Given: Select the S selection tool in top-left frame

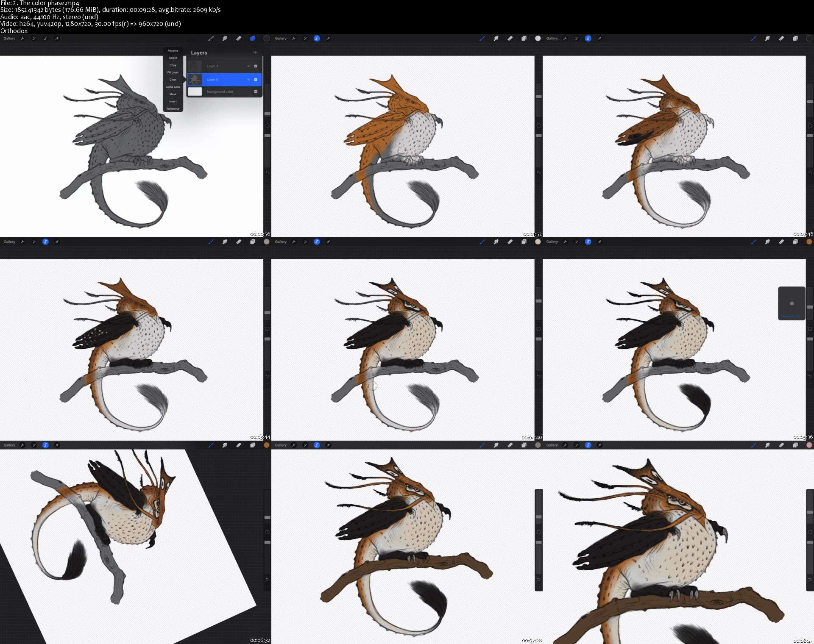Looking at the screenshot, I should [x=45, y=39].
